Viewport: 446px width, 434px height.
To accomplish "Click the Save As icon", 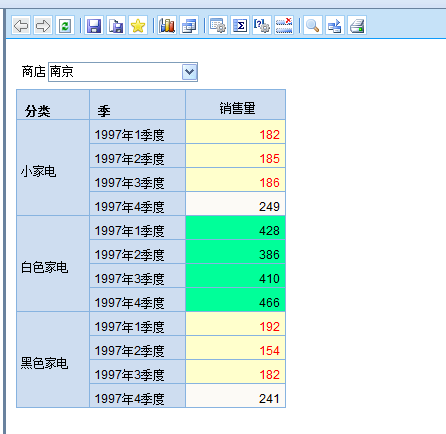I will [116, 25].
